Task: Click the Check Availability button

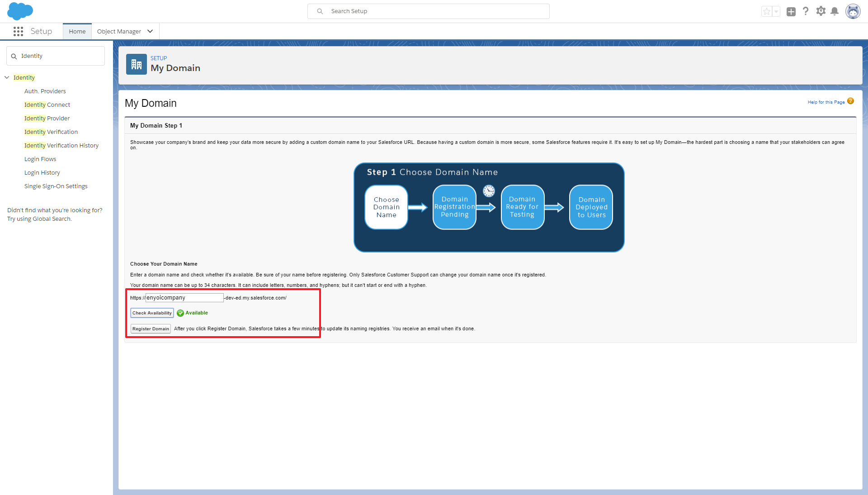Action: (152, 313)
